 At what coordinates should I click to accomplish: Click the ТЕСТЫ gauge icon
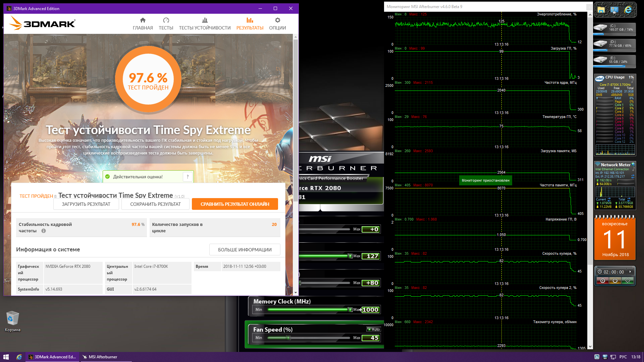pyautogui.click(x=166, y=20)
